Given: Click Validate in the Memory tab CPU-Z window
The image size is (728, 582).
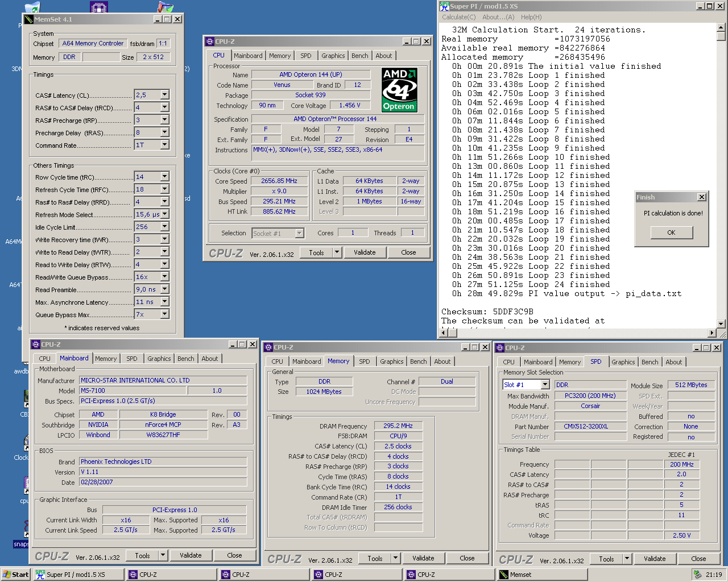Looking at the screenshot, I should pos(423,558).
